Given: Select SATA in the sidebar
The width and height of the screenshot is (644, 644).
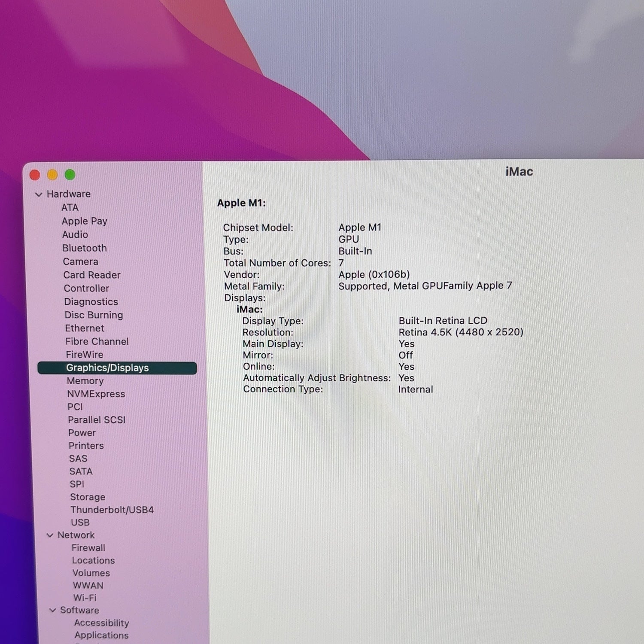Looking at the screenshot, I should click(x=81, y=471).
